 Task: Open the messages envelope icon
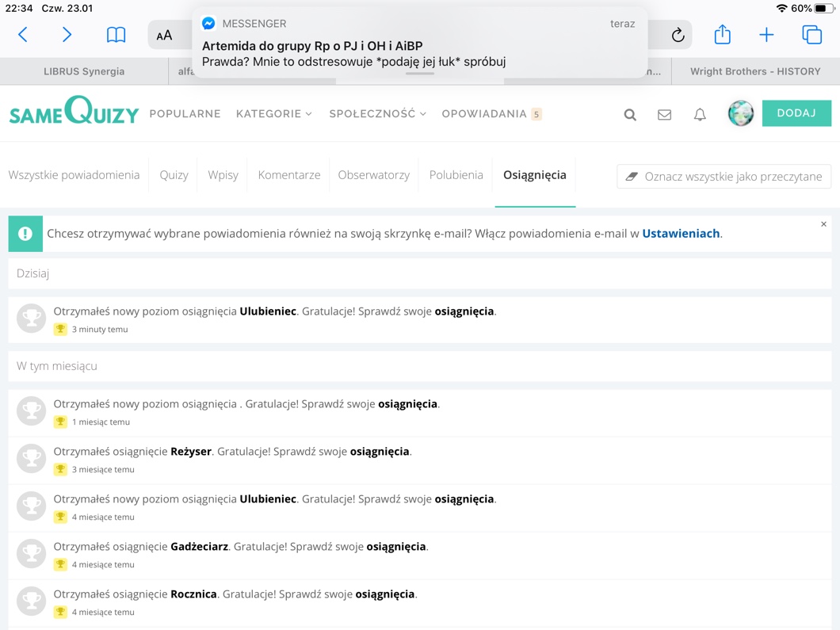[x=664, y=115]
